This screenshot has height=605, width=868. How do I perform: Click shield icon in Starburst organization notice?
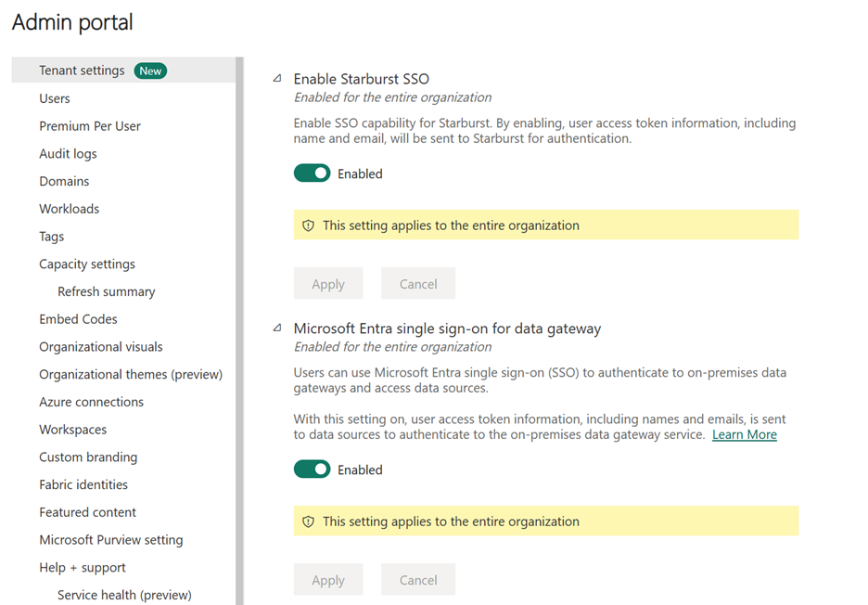[x=308, y=225]
